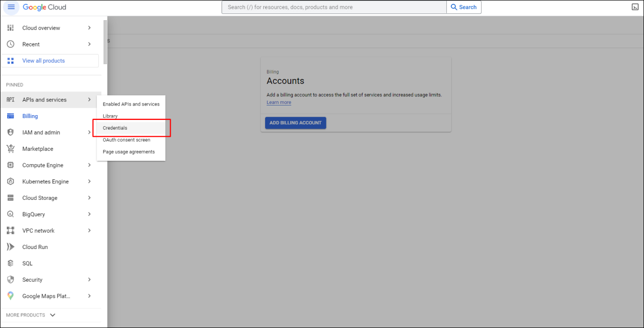Open Billing in the sidebar
This screenshot has width=644, height=328.
pos(51,116)
